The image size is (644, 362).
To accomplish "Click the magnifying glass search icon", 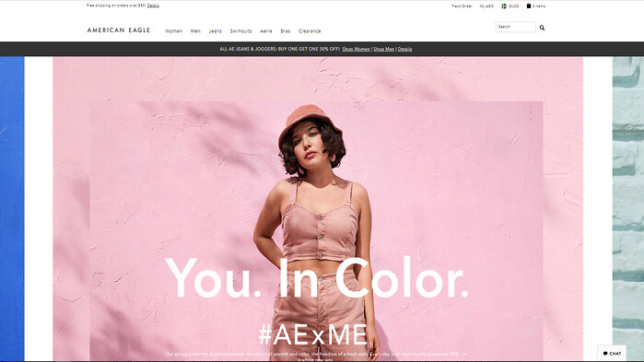I will tap(542, 28).
